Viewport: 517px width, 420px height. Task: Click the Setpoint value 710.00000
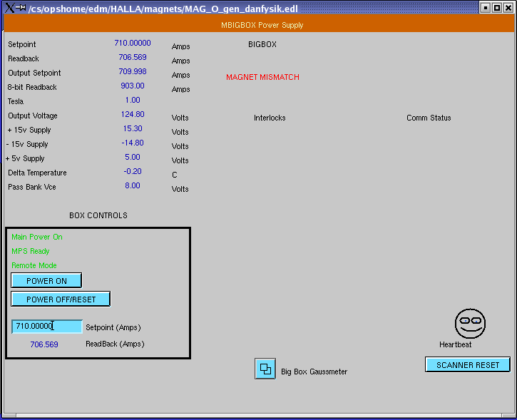pos(133,43)
